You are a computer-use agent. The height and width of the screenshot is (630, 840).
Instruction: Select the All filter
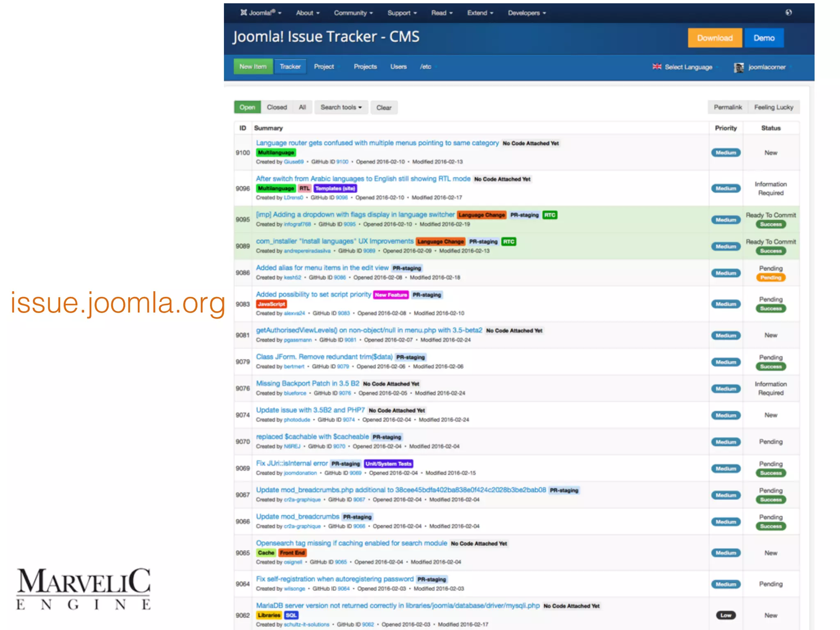[x=302, y=107]
